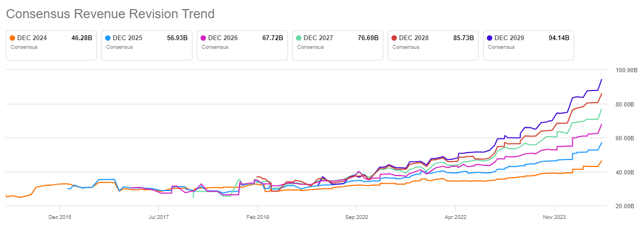Click the purple DEC 2029 legend dot
Image resolution: width=644 pixels, height=228 pixels.
(490, 38)
